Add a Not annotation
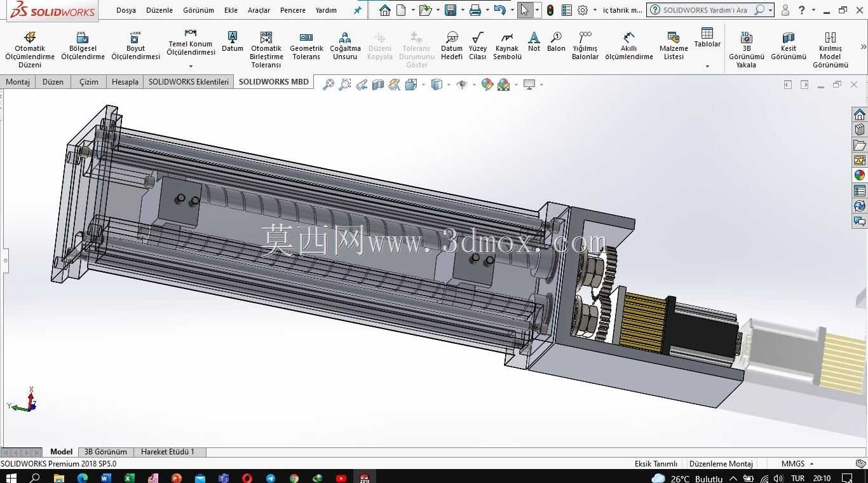The width and height of the screenshot is (868, 483). (x=534, y=42)
